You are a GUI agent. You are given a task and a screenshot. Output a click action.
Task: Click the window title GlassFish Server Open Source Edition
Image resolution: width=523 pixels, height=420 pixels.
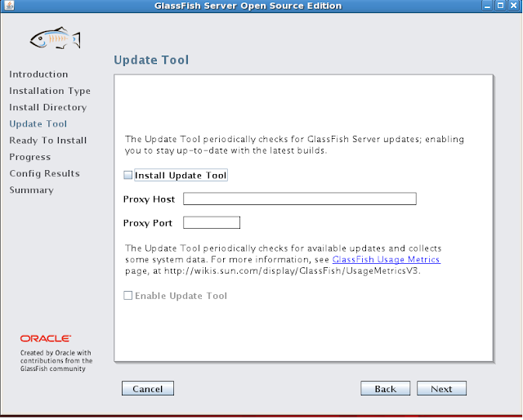(x=248, y=6)
